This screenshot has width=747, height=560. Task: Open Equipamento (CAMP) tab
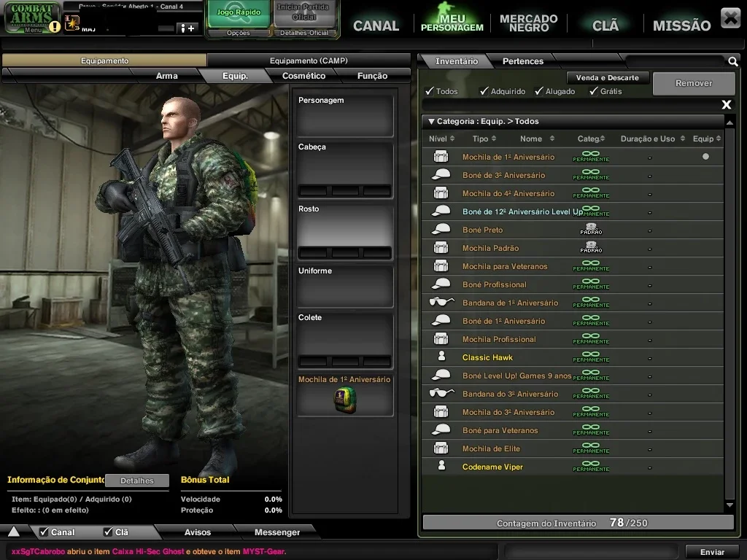(309, 61)
